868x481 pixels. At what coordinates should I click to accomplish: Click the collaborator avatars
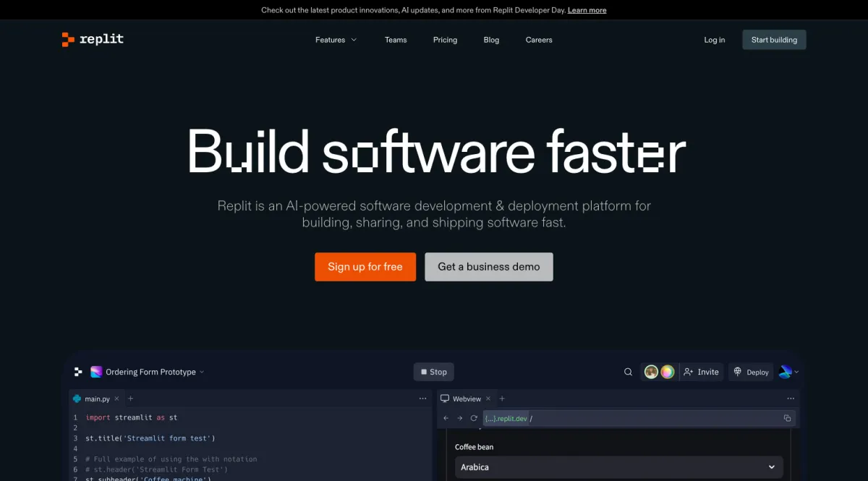pyautogui.click(x=659, y=372)
